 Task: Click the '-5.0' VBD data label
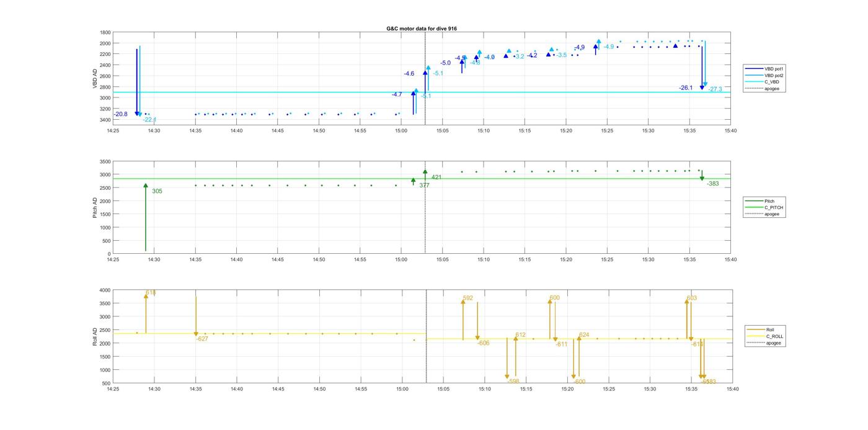tap(446, 63)
